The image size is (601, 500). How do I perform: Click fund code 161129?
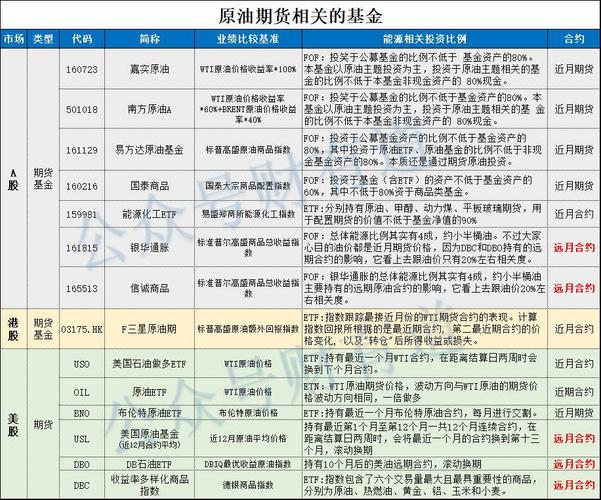(x=82, y=150)
